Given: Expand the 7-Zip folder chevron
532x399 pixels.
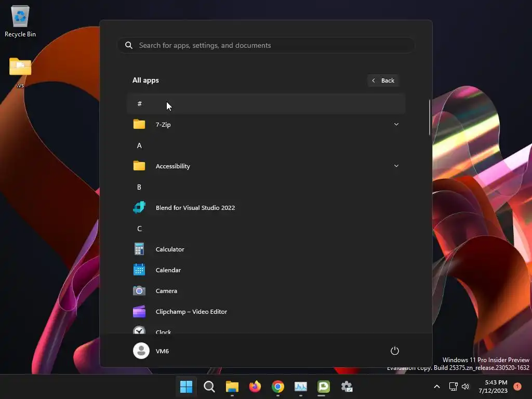Looking at the screenshot, I should tap(396, 124).
